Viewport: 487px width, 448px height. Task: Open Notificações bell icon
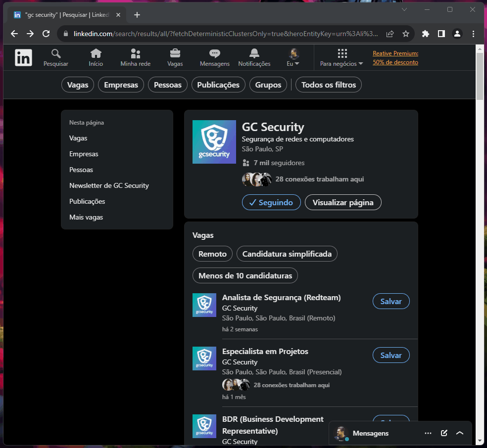point(254,58)
